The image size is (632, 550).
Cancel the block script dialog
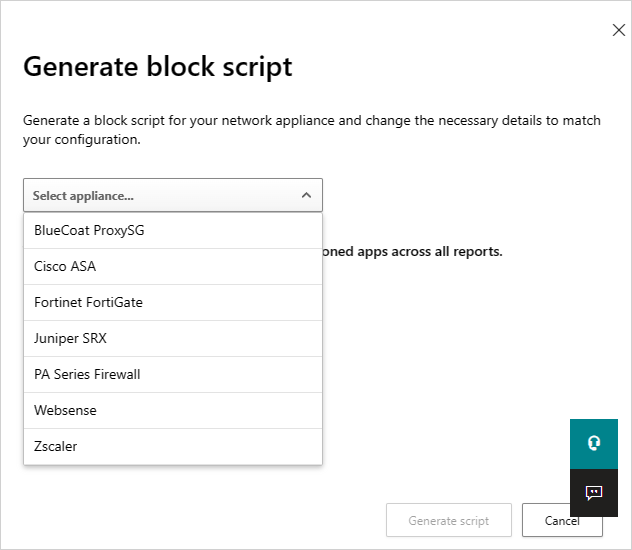pyautogui.click(x=562, y=520)
